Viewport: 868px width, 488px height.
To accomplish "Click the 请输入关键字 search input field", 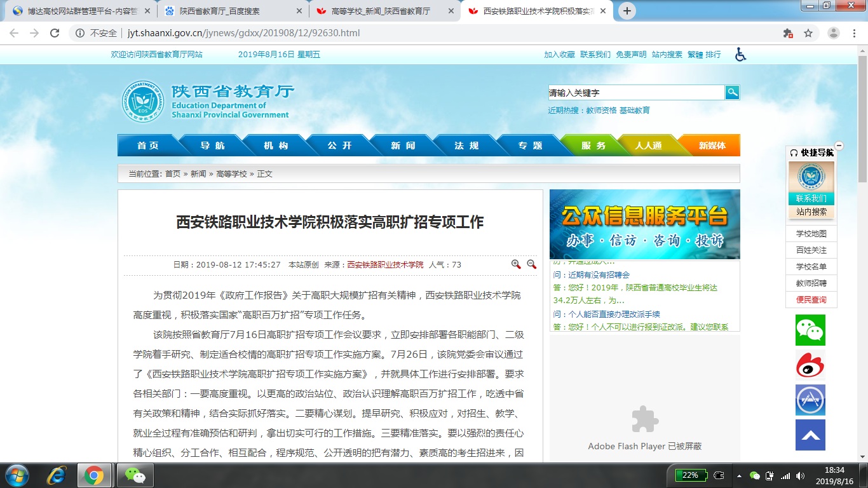I will 635,93.
